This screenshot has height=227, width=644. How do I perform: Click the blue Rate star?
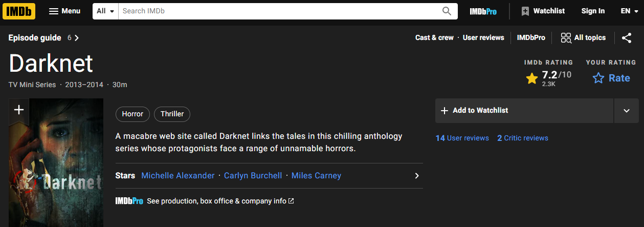598,78
